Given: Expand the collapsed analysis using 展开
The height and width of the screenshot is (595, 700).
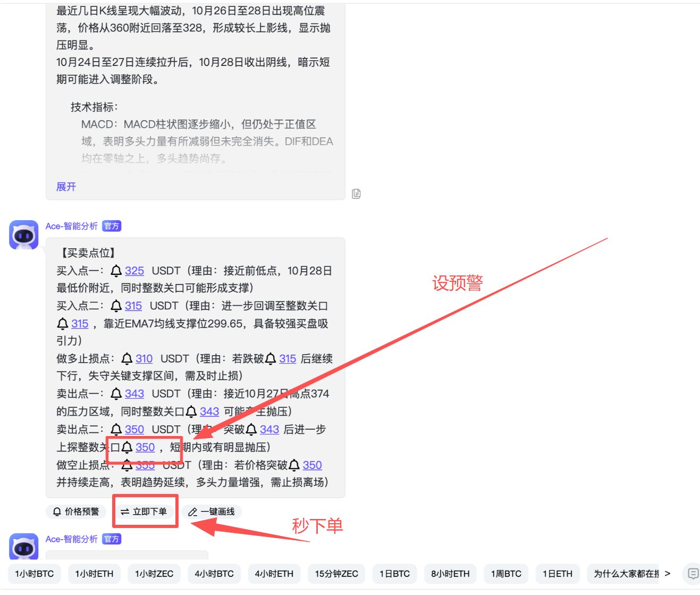Looking at the screenshot, I should [65, 186].
